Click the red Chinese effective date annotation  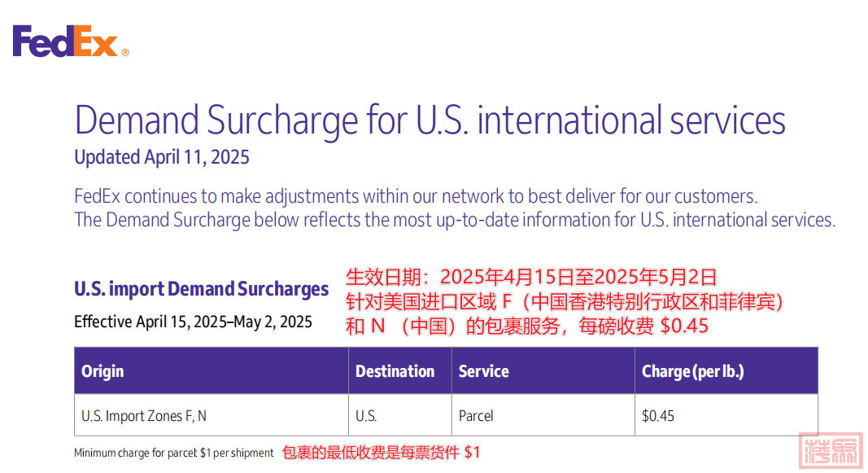[531, 277]
